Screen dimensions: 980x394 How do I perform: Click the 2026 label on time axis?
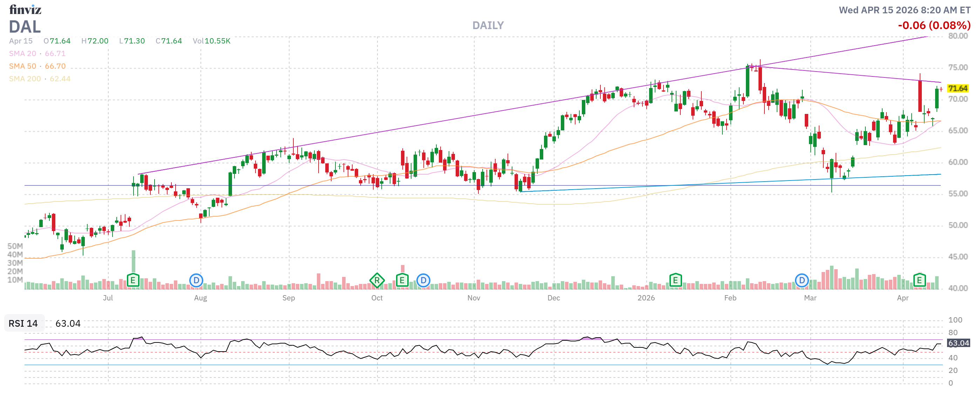646,298
